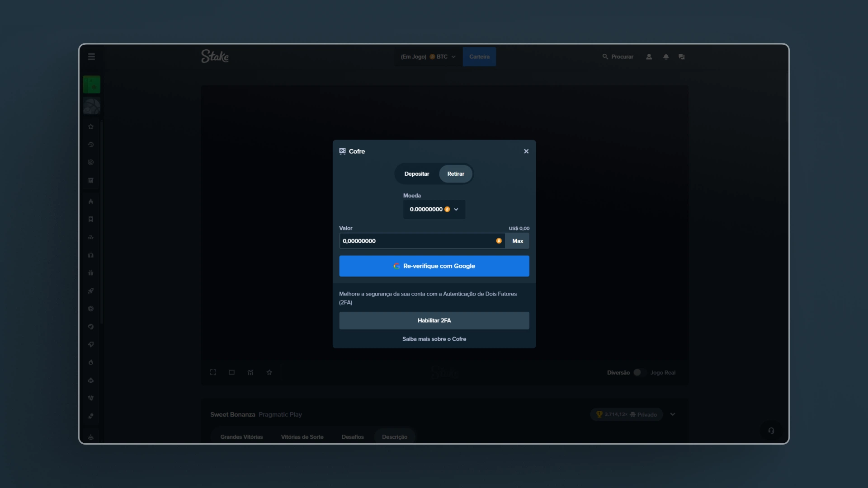Open recent games via the clock icon
Screen dimensions: 868x488
(91, 145)
